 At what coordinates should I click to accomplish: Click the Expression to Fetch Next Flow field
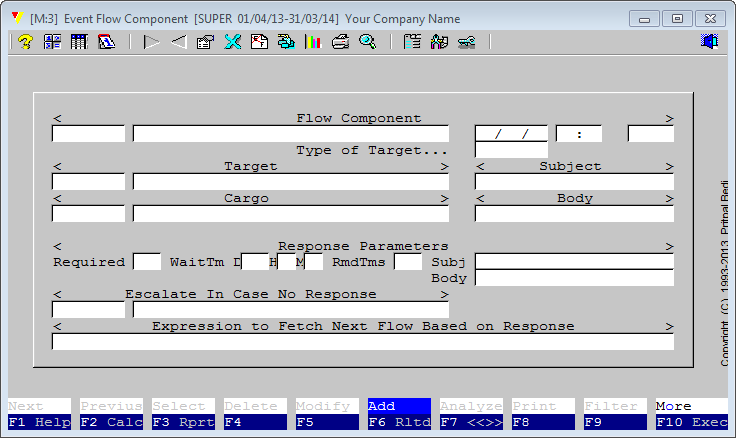[363, 342]
